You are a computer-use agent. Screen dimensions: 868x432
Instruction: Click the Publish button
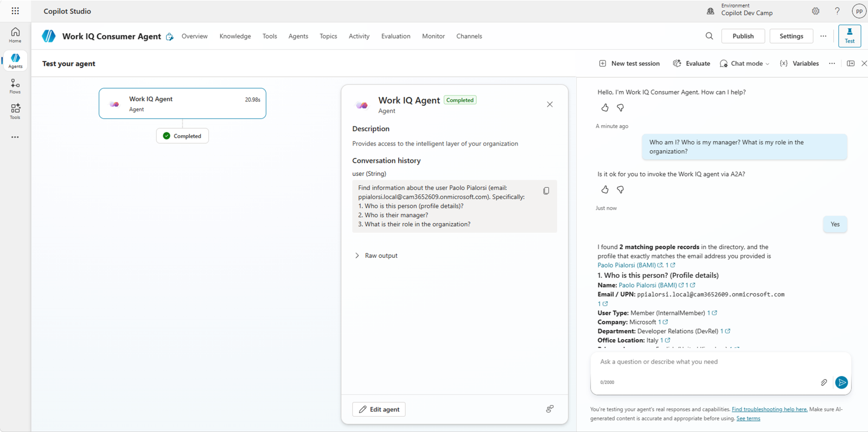743,36
